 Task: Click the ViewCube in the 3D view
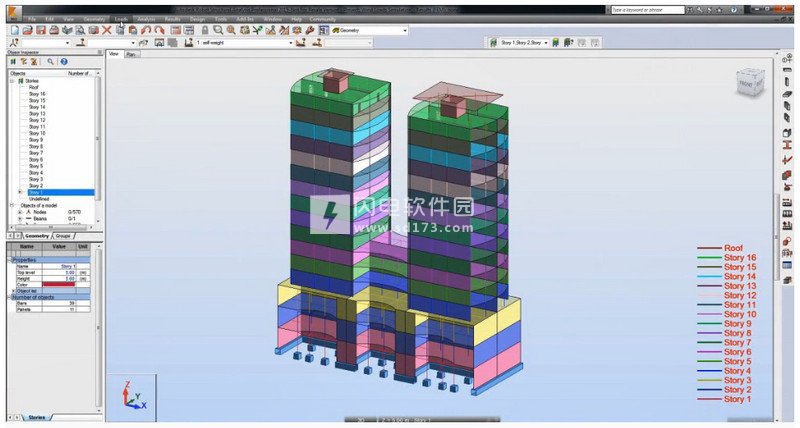pyautogui.click(x=750, y=82)
